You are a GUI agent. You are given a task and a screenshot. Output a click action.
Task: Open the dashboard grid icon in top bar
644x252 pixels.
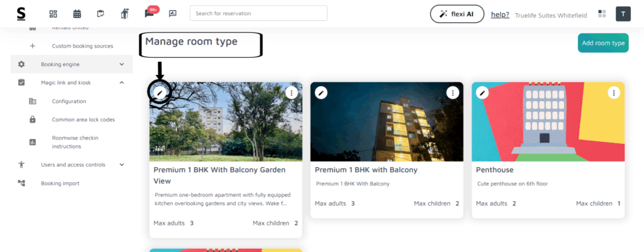click(x=53, y=14)
